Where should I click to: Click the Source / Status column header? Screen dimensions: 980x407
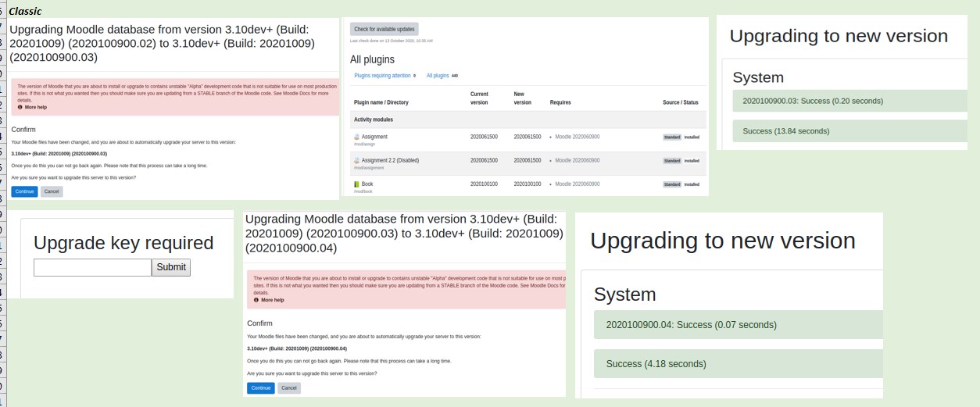[x=681, y=102]
